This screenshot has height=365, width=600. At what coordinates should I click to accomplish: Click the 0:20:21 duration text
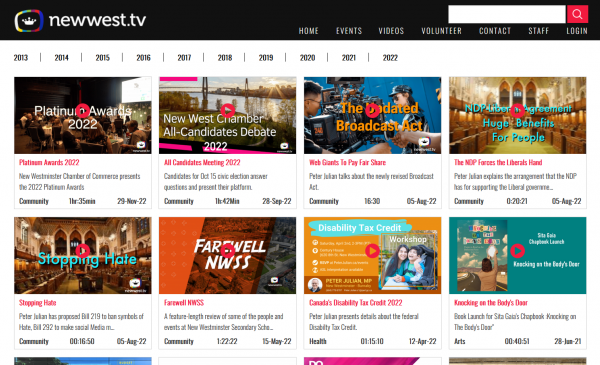(517, 201)
